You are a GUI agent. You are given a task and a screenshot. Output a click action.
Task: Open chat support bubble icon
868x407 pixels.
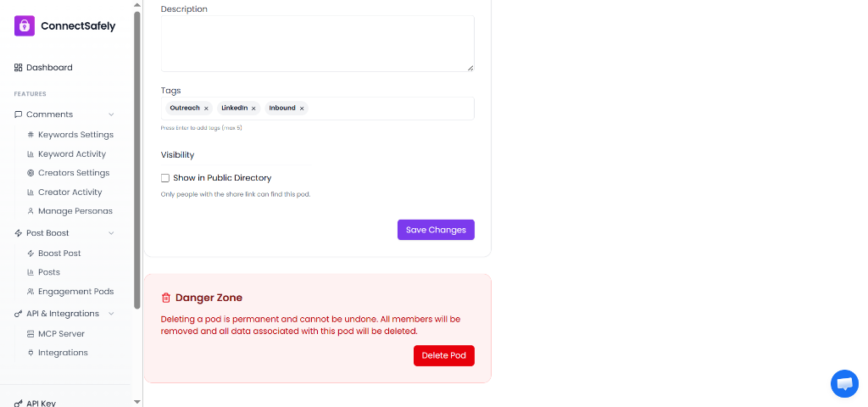pyautogui.click(x=844, y=383)
